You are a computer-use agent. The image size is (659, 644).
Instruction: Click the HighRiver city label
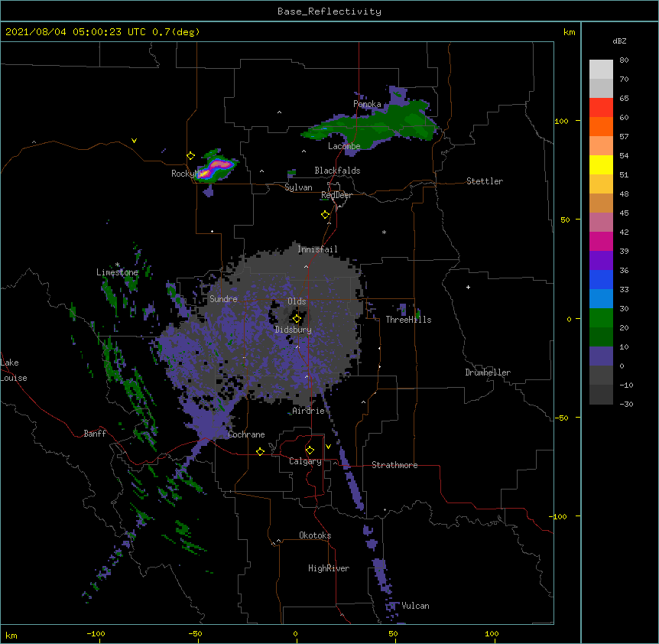[x=329, y=568]
